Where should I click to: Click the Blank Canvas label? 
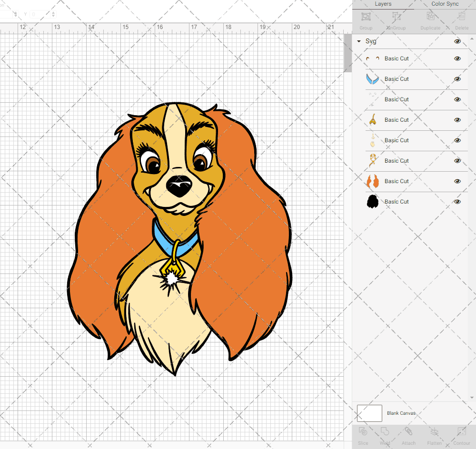pyautogui.click(x=401, y=413)
